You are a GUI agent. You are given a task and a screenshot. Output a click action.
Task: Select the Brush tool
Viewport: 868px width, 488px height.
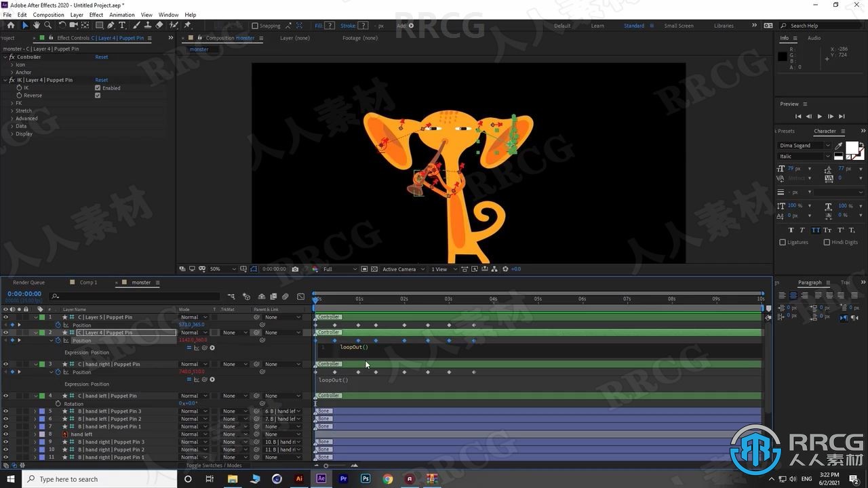coord(136,25)
